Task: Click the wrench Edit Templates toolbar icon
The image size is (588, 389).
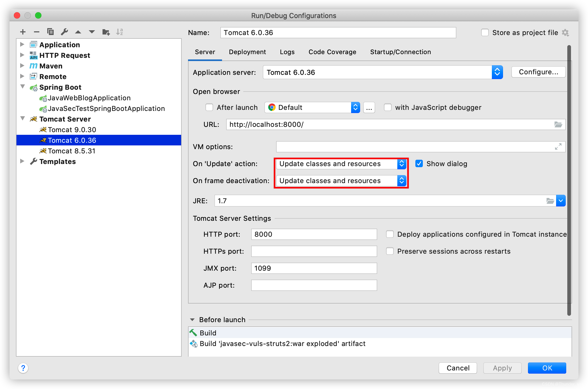Action: point(64,32)
